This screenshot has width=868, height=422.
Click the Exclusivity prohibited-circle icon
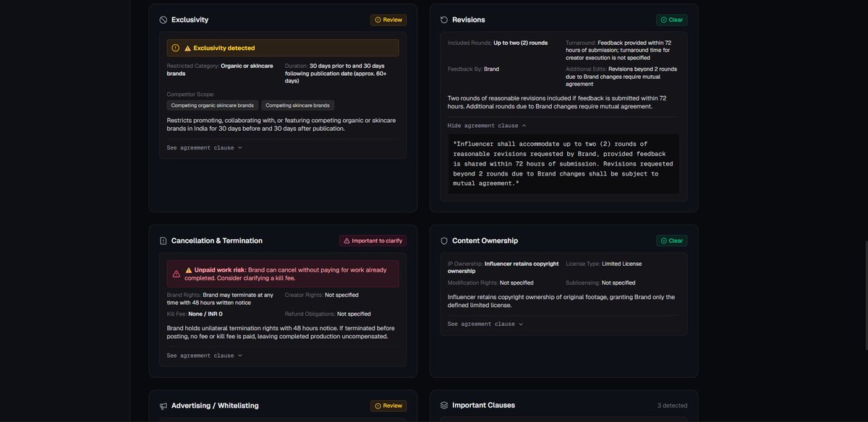pos(163,20)
